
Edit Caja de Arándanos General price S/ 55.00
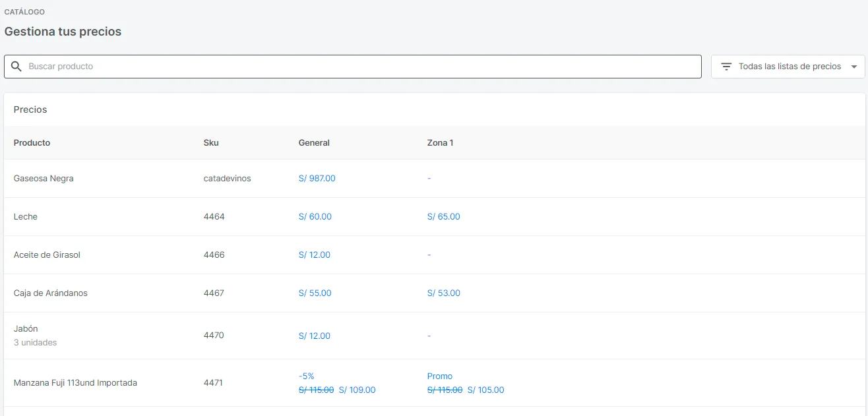[x=315, y=293]
